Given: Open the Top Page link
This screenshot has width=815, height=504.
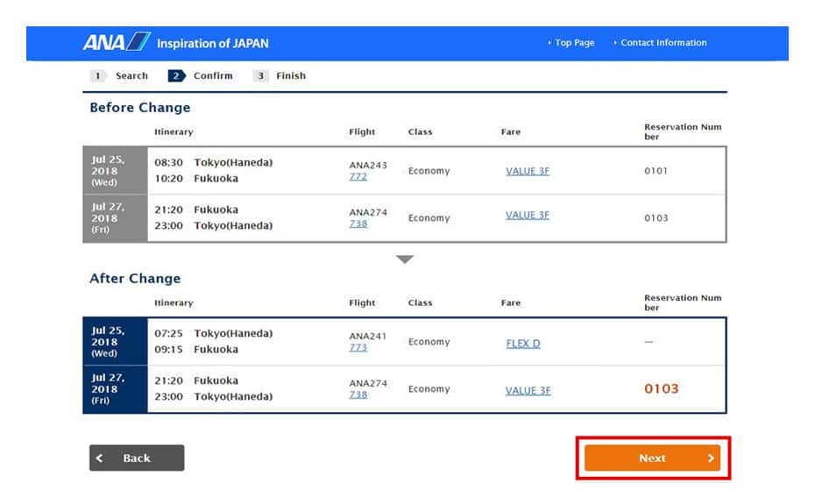Looking at the screenshot, I should tap(574, 43).
